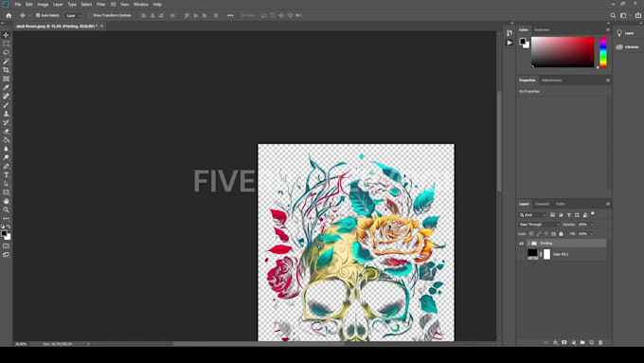The height and width of the screenshot is (363, 644).
Task: Toggle lock transparent pixels
Action: (x=531, y=233)
